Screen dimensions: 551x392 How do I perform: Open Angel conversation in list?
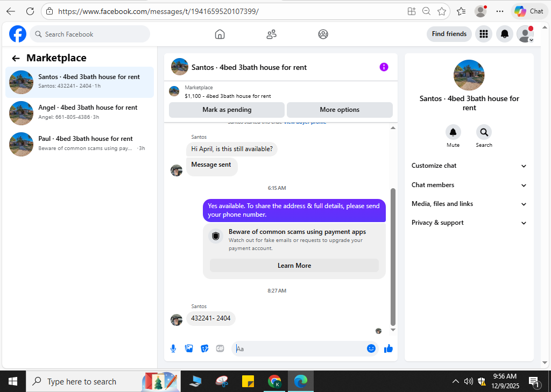(x=80, y=113)
